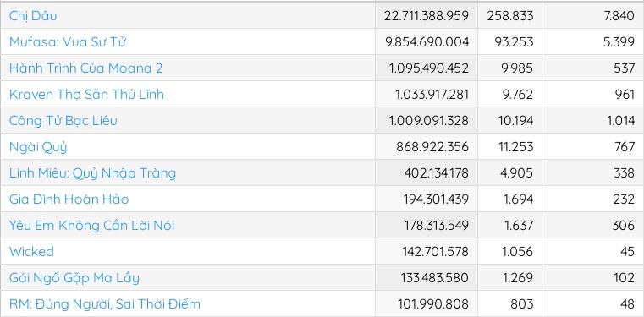Open Kraven Thợ Săn Thủ Lĩnh link

(86, 95)
